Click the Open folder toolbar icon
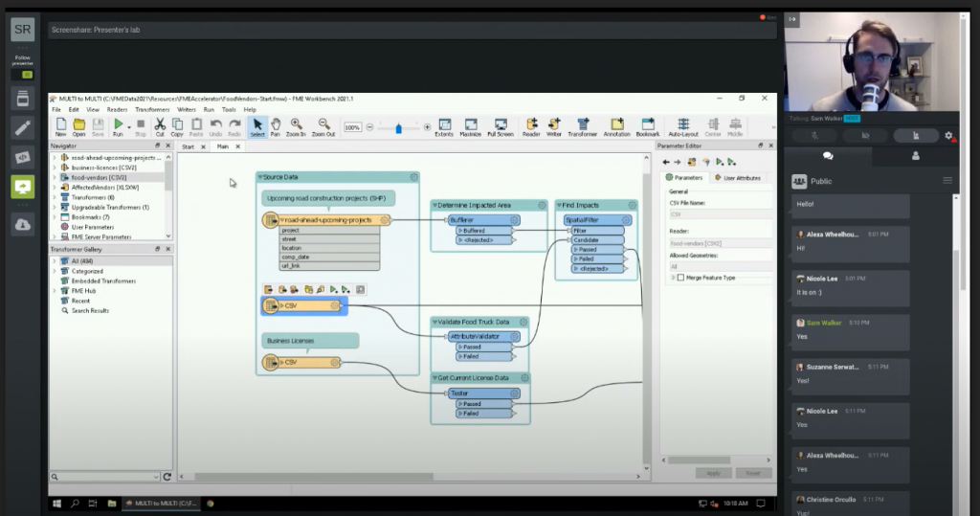980x516 pixels. 78,127
